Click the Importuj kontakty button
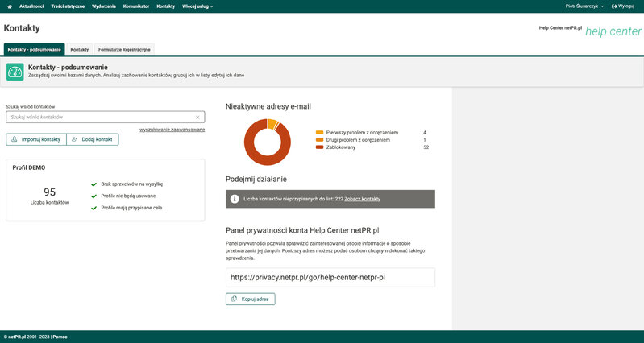This screenshot has width=644, height=343. [36, 139]
